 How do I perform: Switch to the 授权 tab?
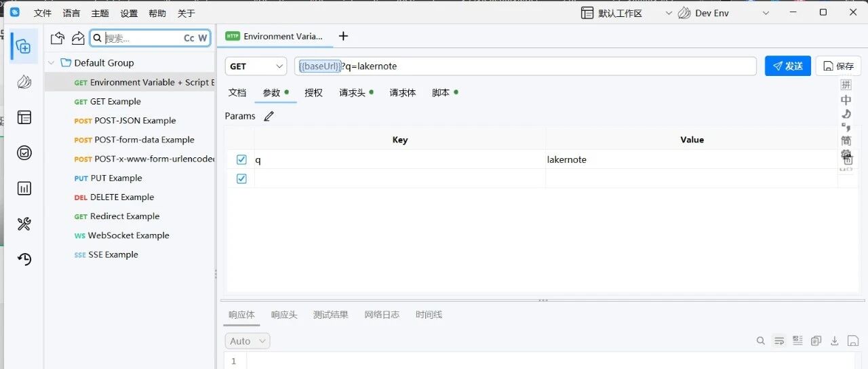(314, 92)
